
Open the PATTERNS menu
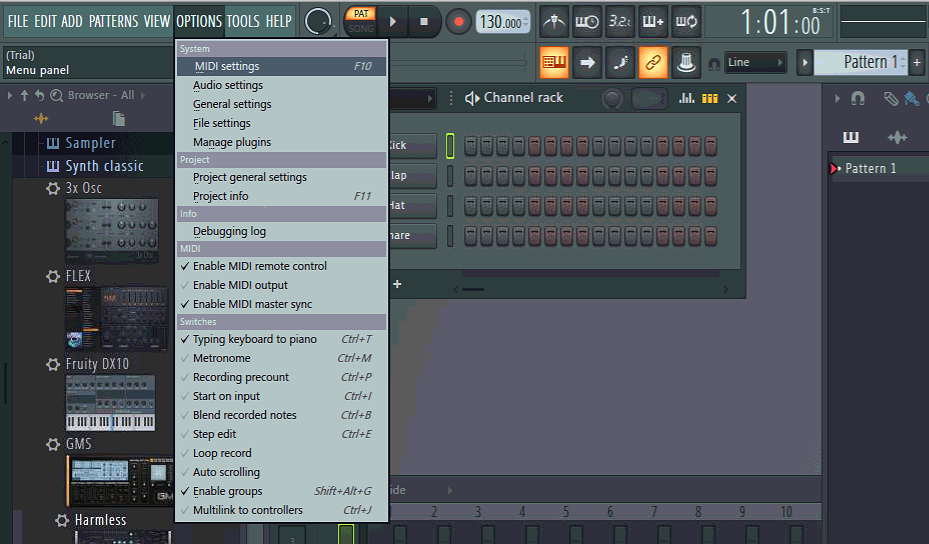pyautogui.click(x=113, y=21)
